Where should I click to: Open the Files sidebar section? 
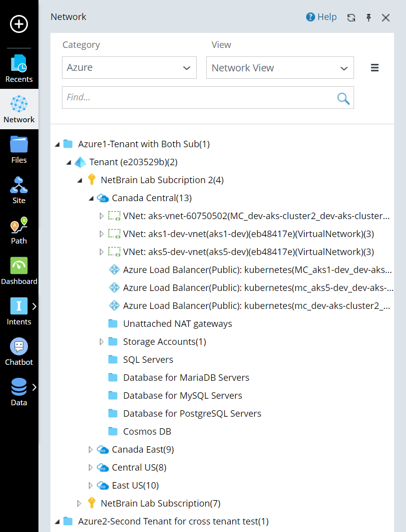coord(19,150)
